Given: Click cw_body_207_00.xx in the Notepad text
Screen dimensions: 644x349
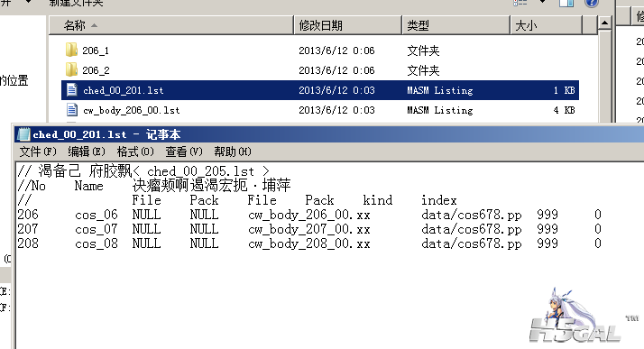Looking at the screenshot, I should pos(309,229).
